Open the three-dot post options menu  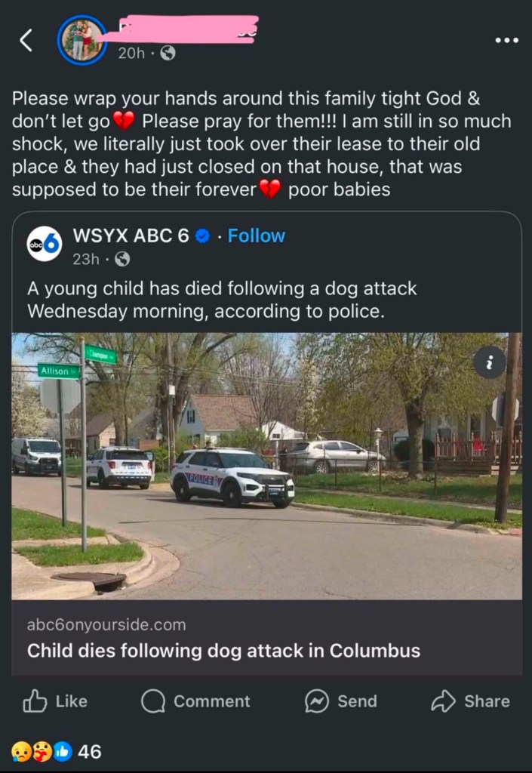point(506,40)
